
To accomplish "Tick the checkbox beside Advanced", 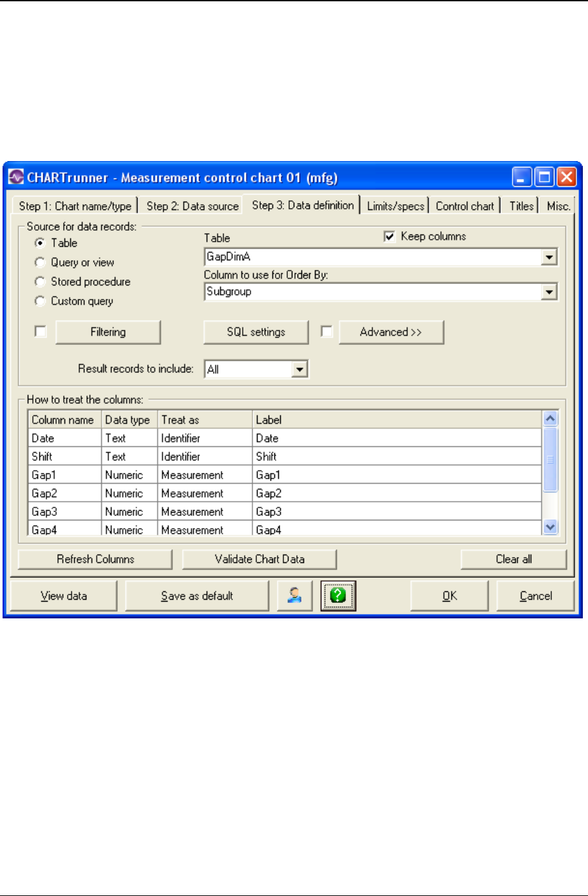I will point(327,332).
